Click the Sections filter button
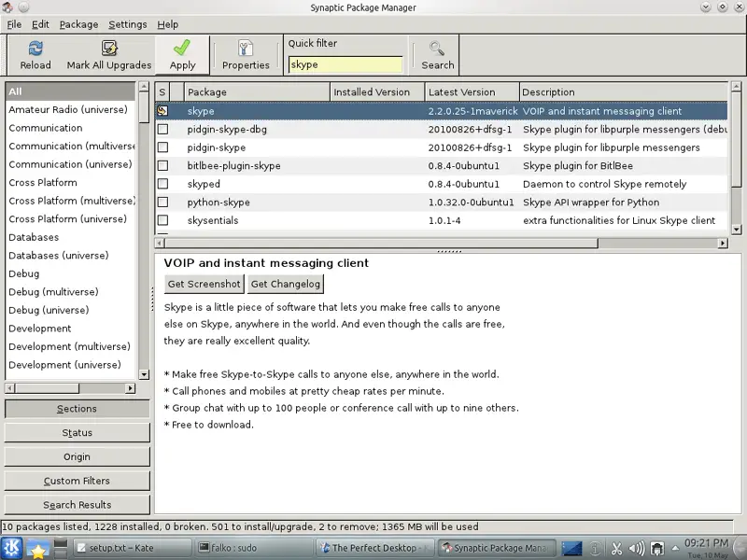This screenshot has height=560, width=747. 77,409
